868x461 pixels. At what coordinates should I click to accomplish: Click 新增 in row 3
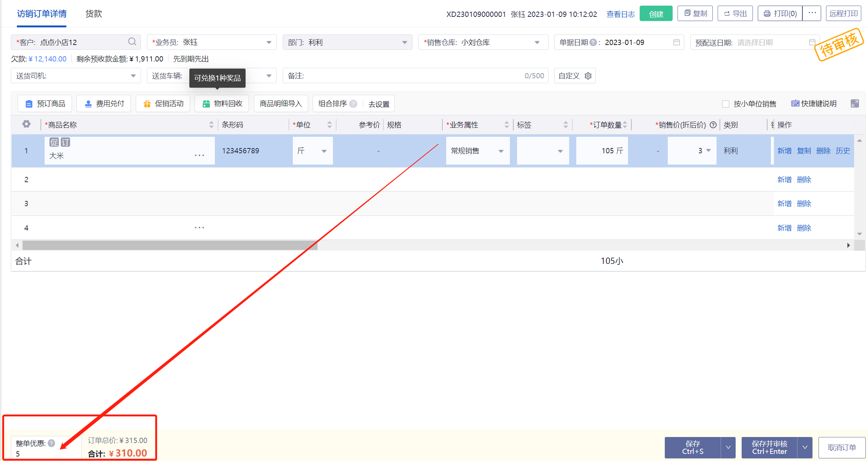click(x=784, y=204)
